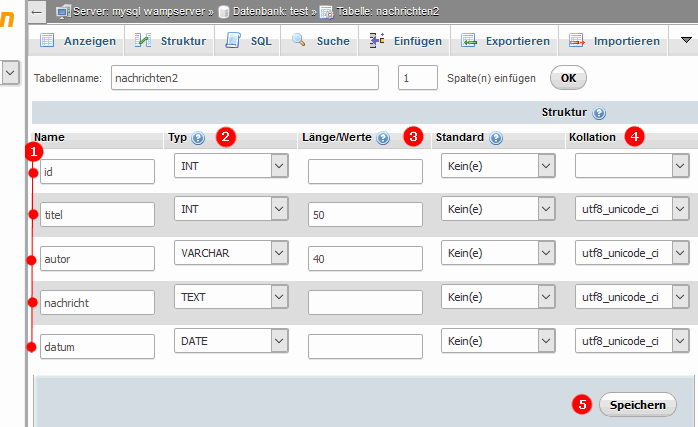The image size is (698, 427).
Task: Open Kollation dropdown for titel row
Action: (632, 209)
